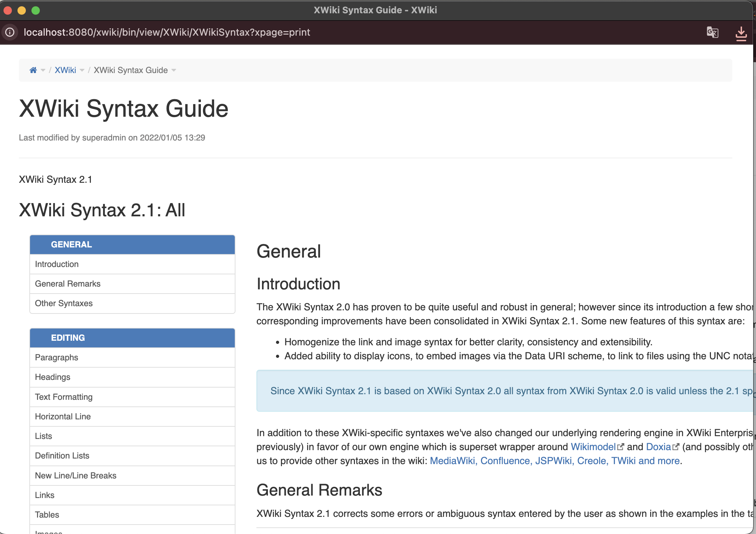
Task: Open the MediaWiki, Confluence, JSPWiki syntaxes link
Action: [554, 461]
